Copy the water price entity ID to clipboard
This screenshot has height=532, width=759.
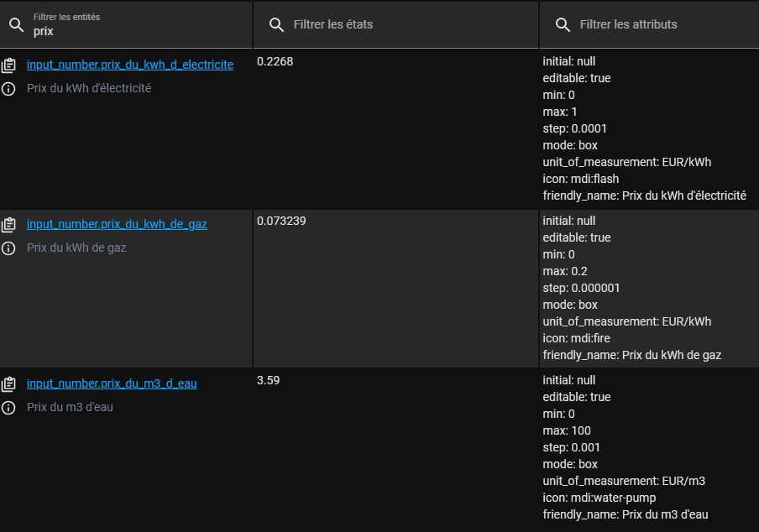click(9, 384)
